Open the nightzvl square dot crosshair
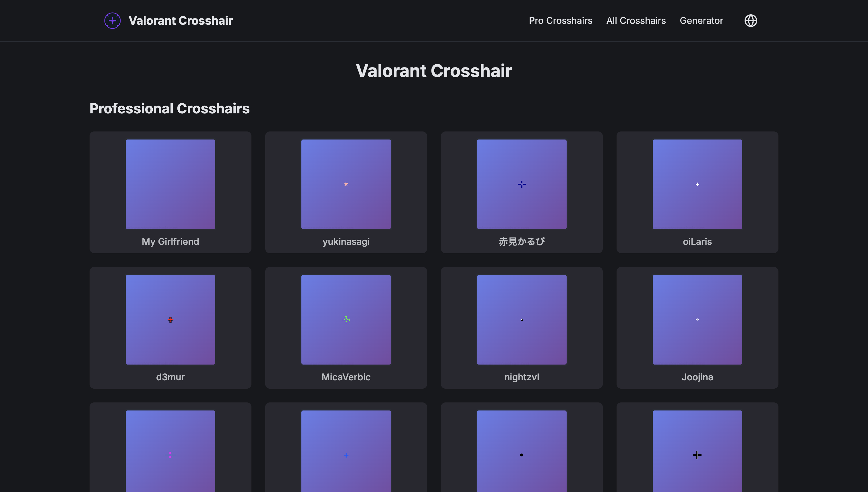The image size is (868, 492). pyautogui.click(x=521, y=319)
